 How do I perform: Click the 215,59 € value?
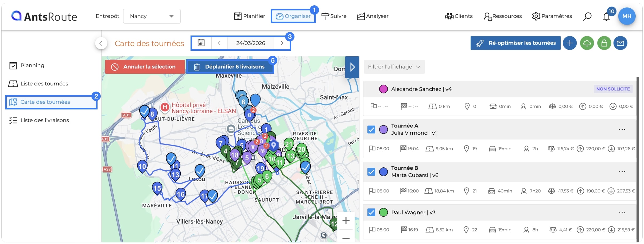[626, 230]
